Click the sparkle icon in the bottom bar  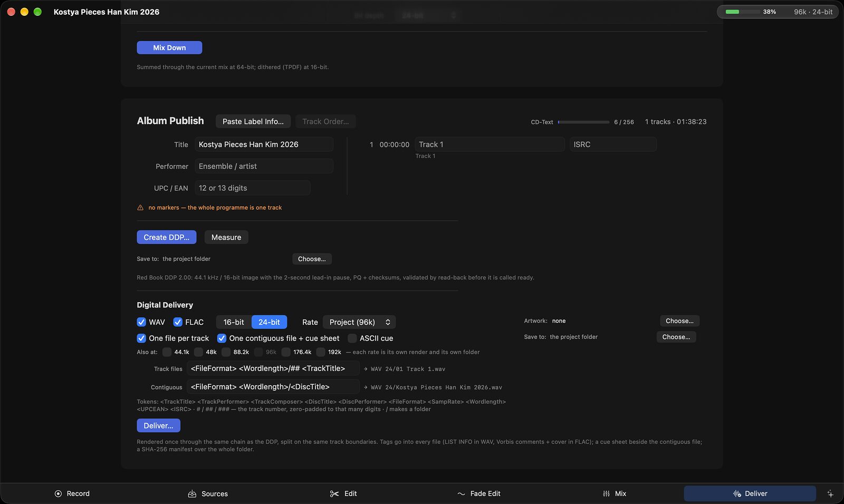pos(830,493)
